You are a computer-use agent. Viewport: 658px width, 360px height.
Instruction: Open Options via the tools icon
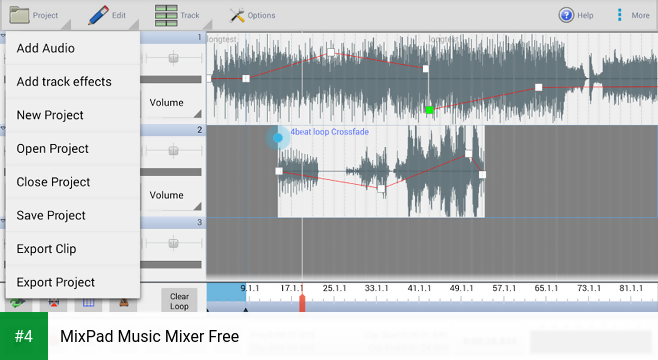237,16
